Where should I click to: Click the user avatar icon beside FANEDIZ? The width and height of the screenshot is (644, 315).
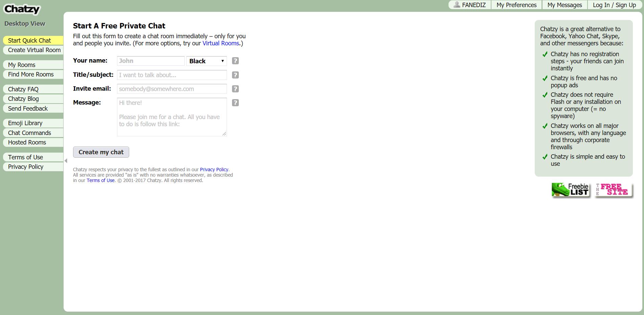tap(457, 5)
